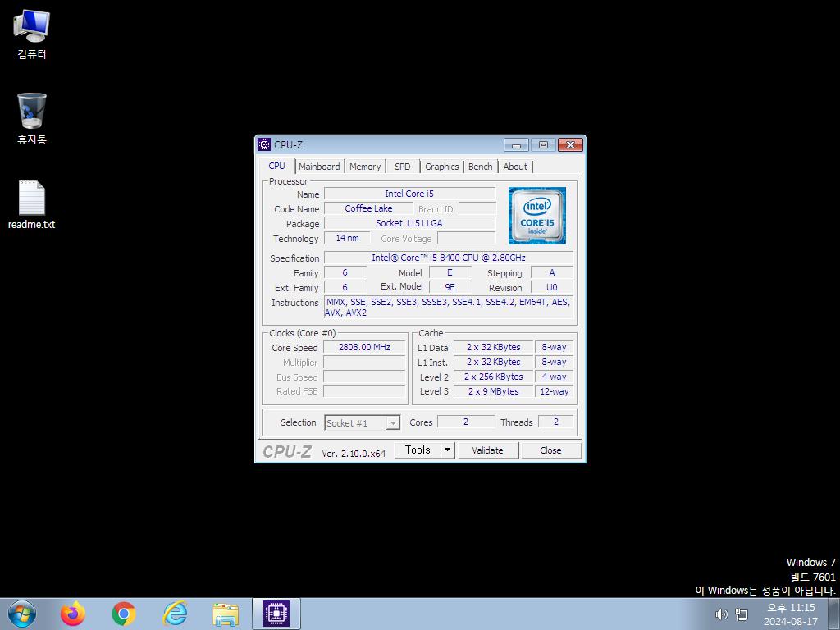Image resolution: width=840 pixels, height=630 pixels.
Task: Click the instructions list MMX, SSE text
Action: pos(449,307)
